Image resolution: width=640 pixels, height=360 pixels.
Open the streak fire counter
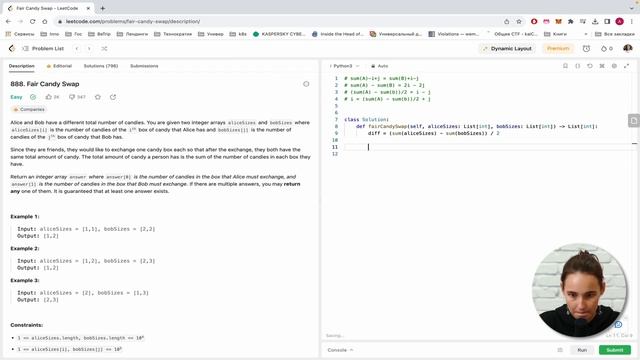607,49
